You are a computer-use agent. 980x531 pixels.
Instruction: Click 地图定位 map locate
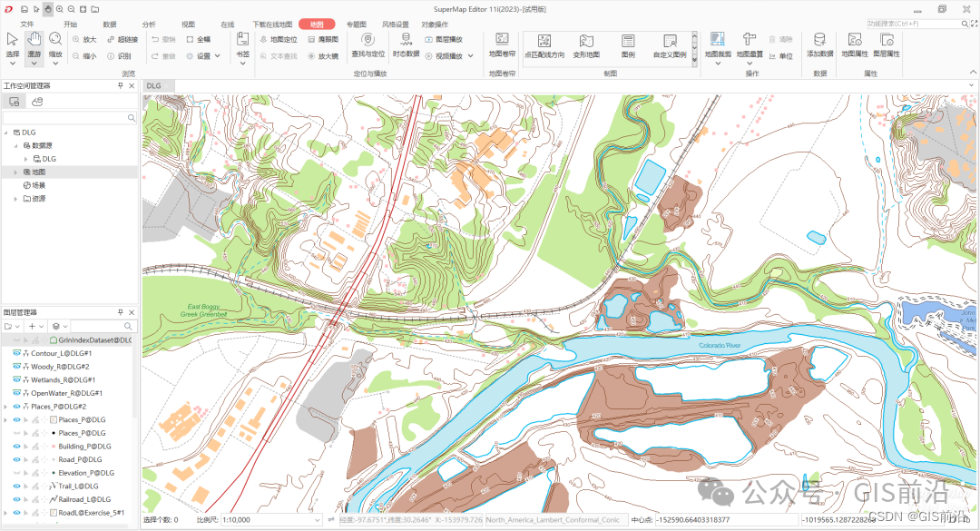(x=279, y=39)
